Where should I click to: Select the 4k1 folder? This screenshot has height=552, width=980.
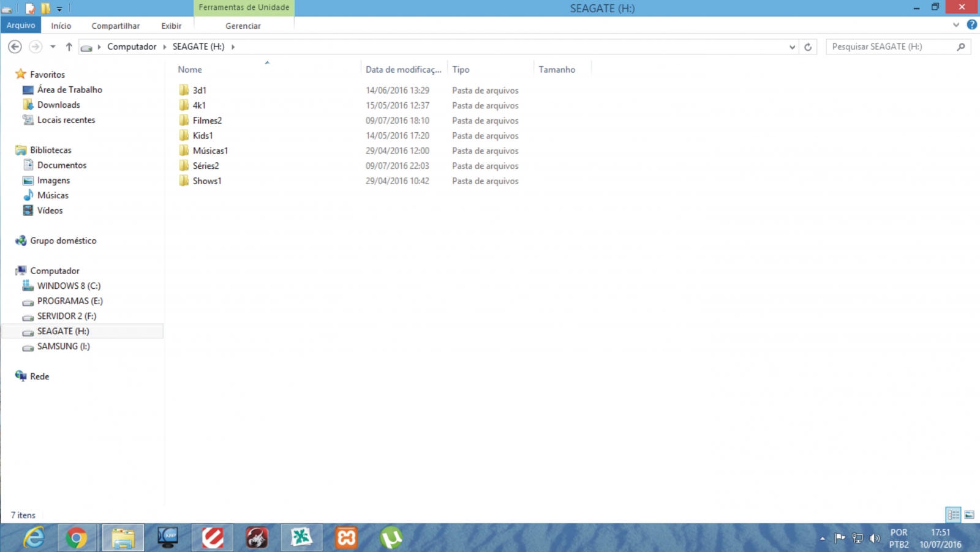tap(199, 105)
